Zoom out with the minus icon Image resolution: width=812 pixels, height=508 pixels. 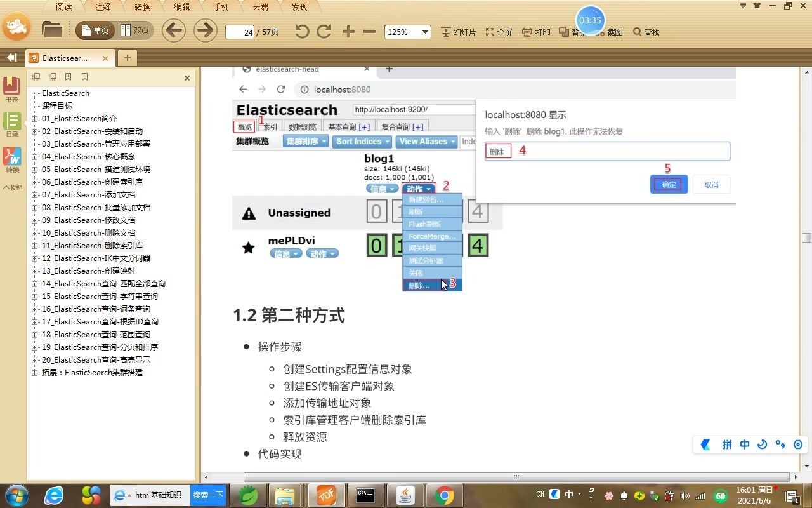369,31
